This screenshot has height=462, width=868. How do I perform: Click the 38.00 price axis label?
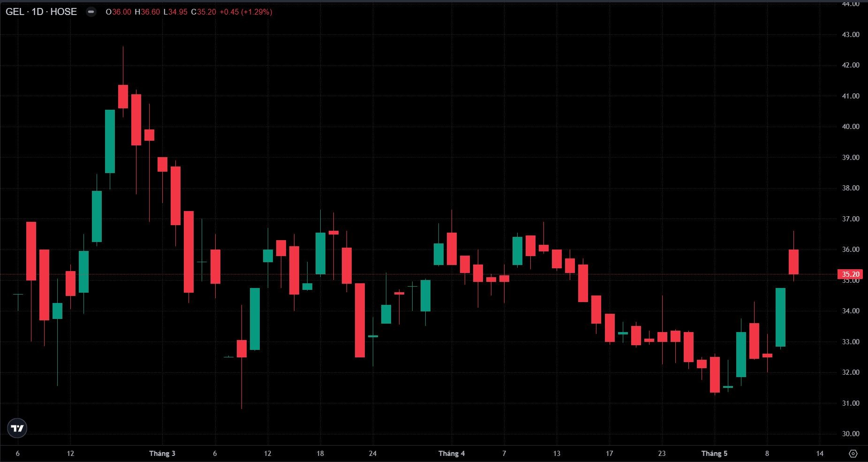851,188
